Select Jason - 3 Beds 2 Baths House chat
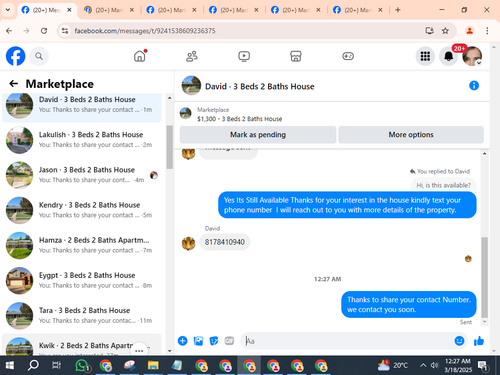This screenshot has width=500, height=375. point(82,175)
